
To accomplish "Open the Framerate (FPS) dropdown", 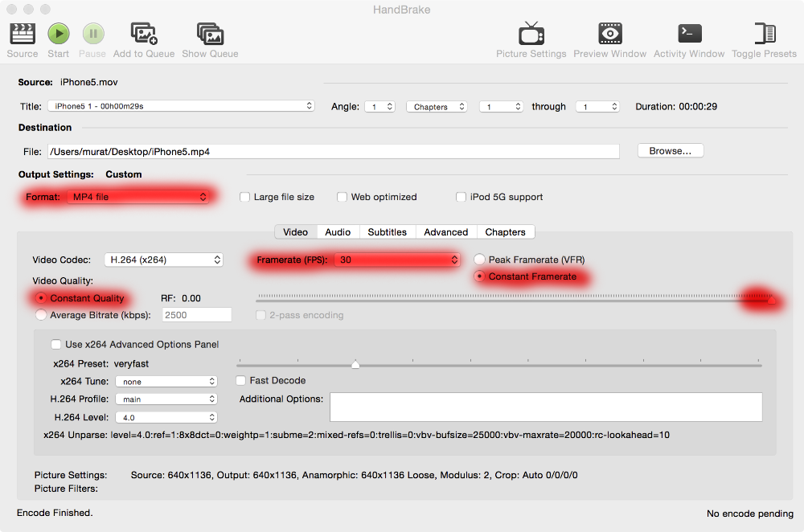I will pos(397,260).
